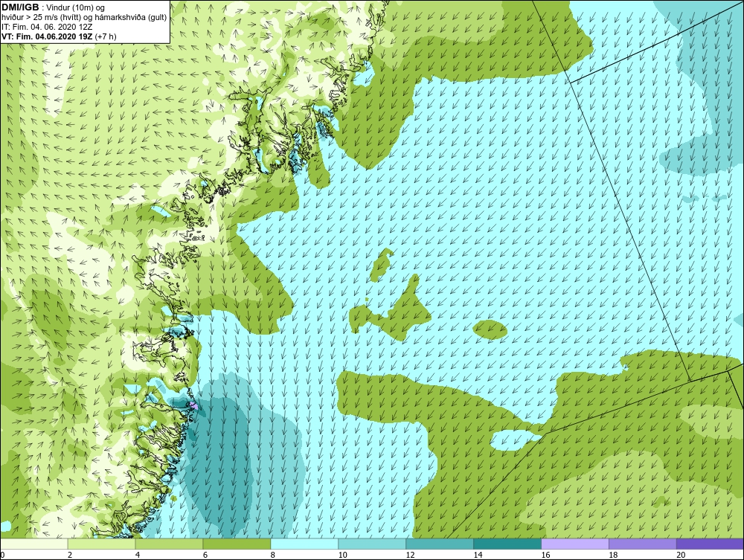
Task: Click the legend value label '6'
Action: (x=205, y=555)
